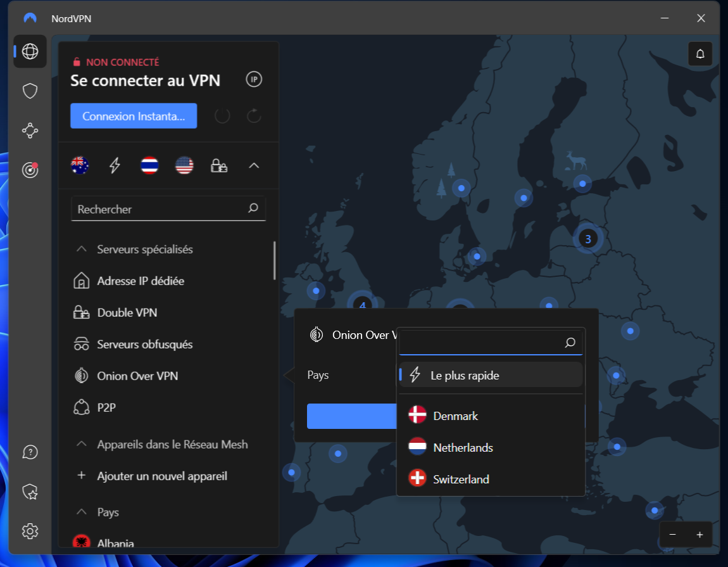Image resolution: width=728 pixels, height=567 pixels.
Task: Connect via Thailand flag shortcut
Action: click(x=149, y=165)
